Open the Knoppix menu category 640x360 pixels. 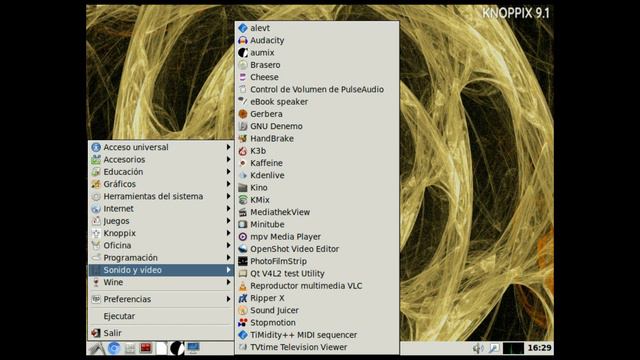(x=161, y=233)
